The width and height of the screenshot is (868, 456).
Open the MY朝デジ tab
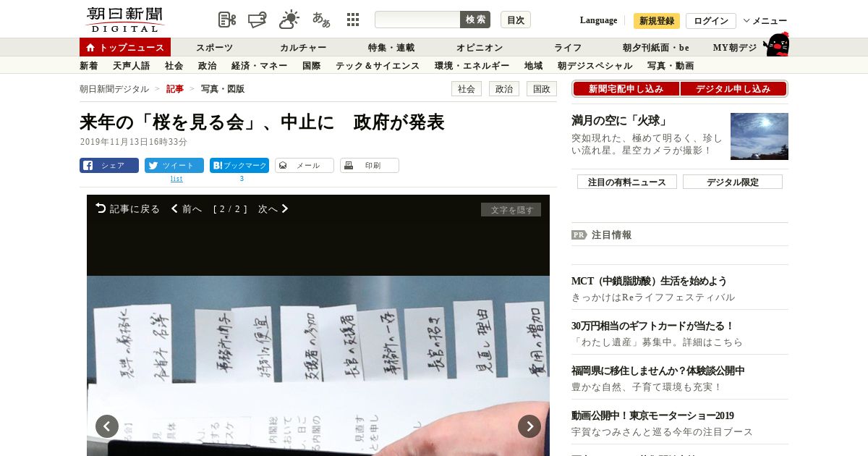point(735,48)
